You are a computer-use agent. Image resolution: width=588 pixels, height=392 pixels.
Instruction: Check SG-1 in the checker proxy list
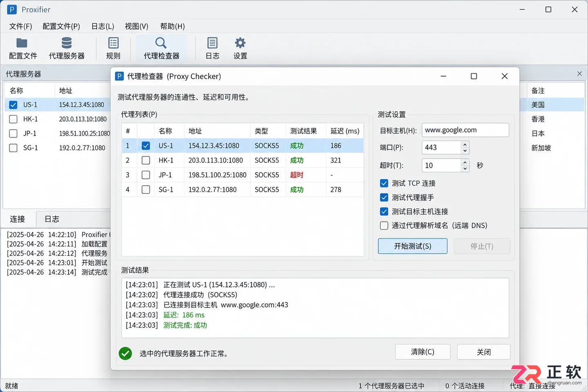[x=146, y=190]
